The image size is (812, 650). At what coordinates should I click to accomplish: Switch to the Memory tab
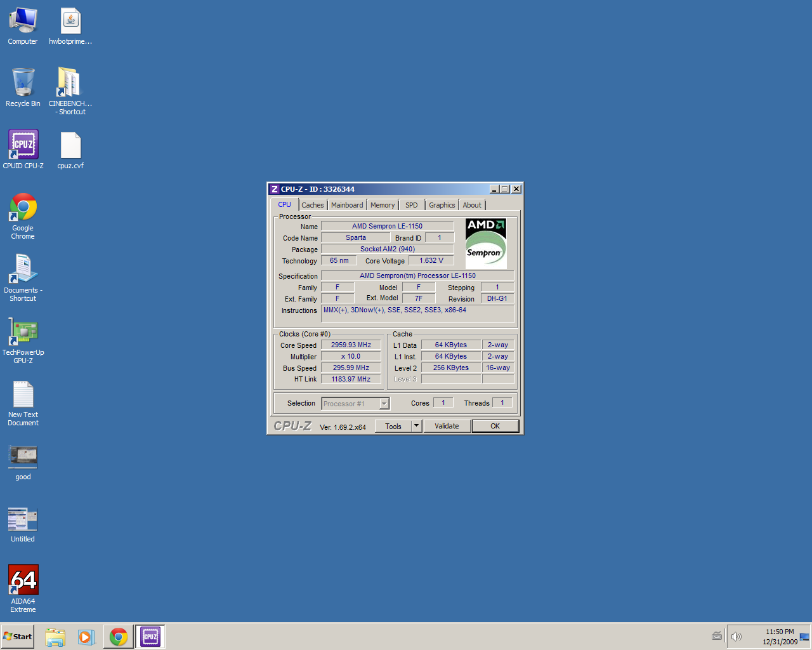[x=383, y=205]
